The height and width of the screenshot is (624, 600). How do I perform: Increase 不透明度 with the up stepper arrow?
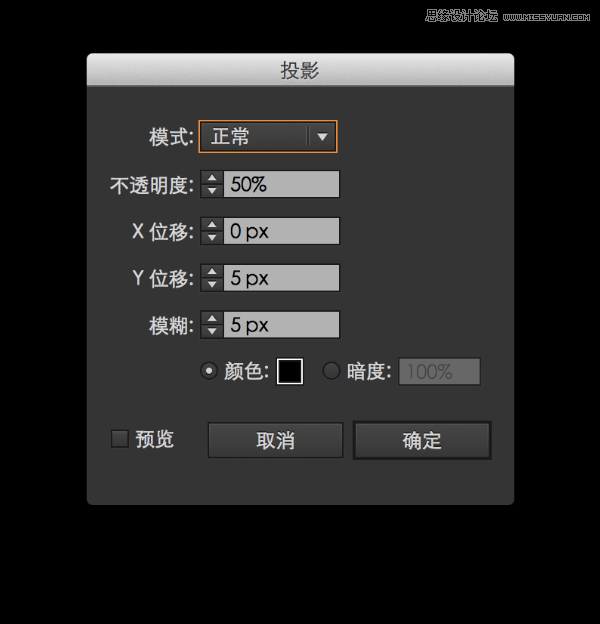[x=212, y=178]
